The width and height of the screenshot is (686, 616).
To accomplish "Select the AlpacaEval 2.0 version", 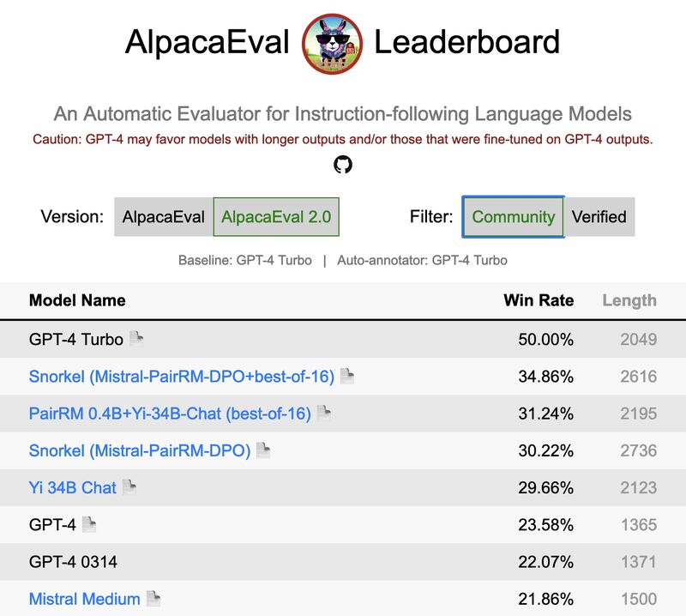I will pyautogui.click(x=276, y=217).
